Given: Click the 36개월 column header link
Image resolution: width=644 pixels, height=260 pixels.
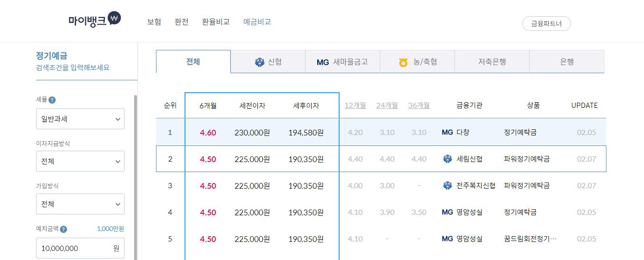Looking at the screenshot, I should tap(419, 106).
